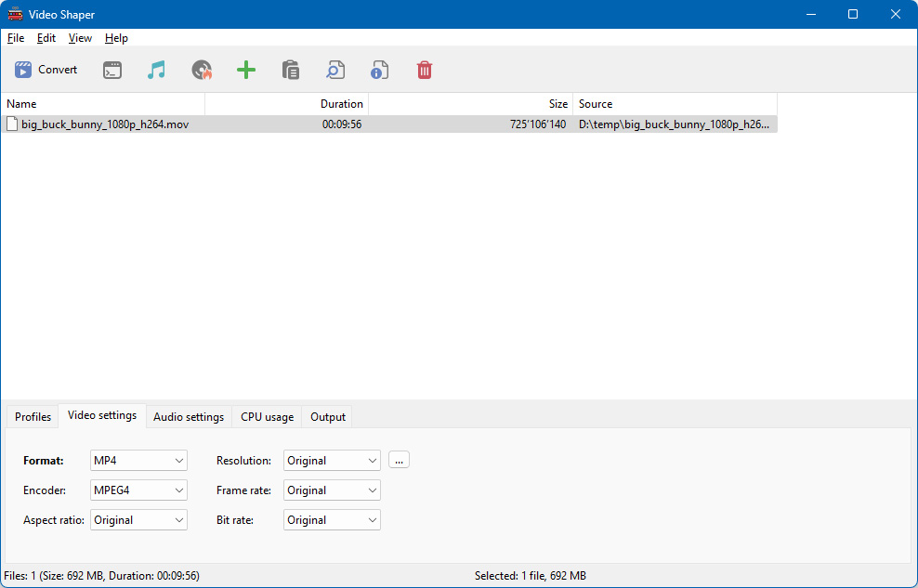Click the duration value 00:09:56 in the file row
918x588 pixels.
[x=342, y=124]
